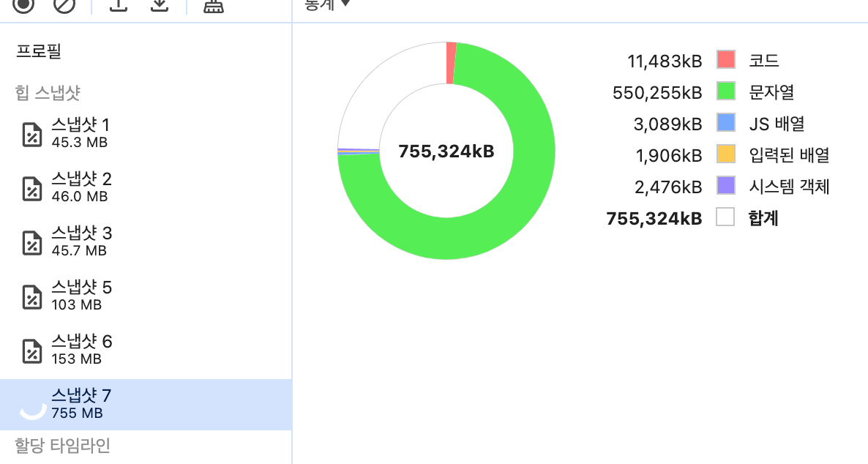Click the red 코드 legend swatch
The width and height of the screenshot is (868, 464).
pos(726,59)
